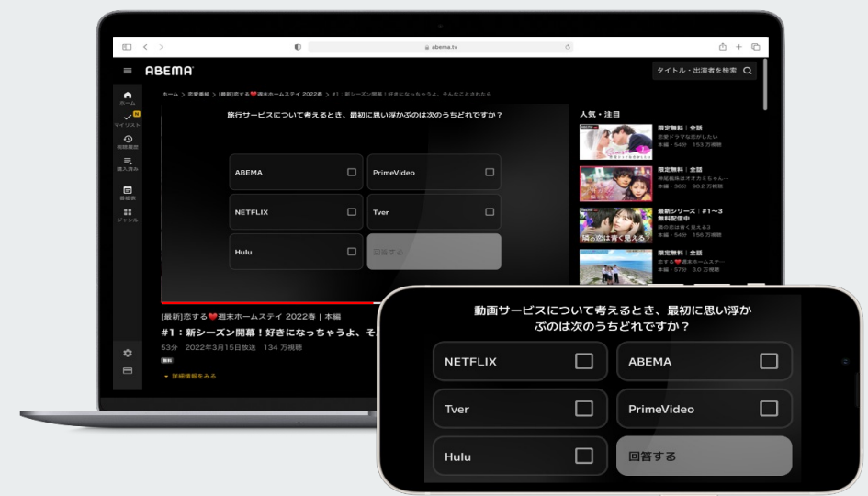Toggle the Safari sidebar icon
This screenshot has height=496, width=868.
(127, 47)
